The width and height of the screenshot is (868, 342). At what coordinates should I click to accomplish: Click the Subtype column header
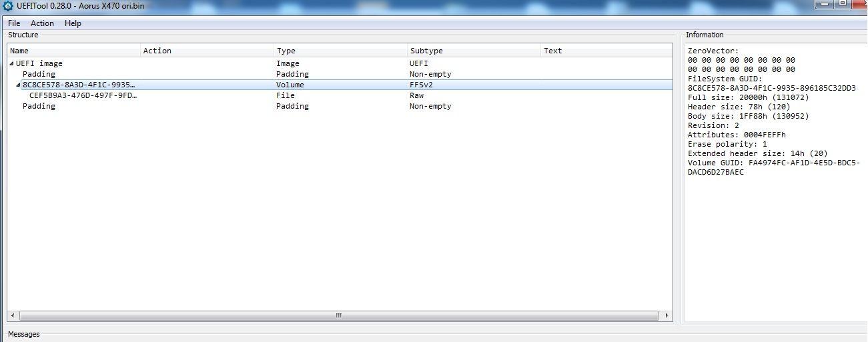(474, 51)
